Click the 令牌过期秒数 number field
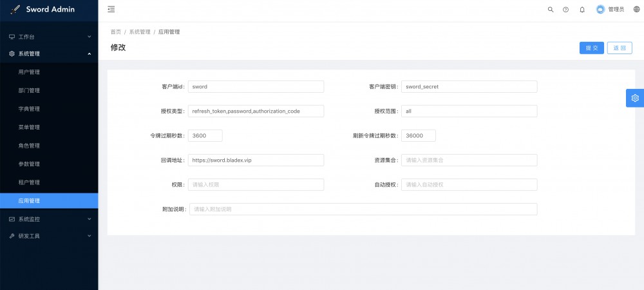The image size is (644, 290). [x=205, y=136]
